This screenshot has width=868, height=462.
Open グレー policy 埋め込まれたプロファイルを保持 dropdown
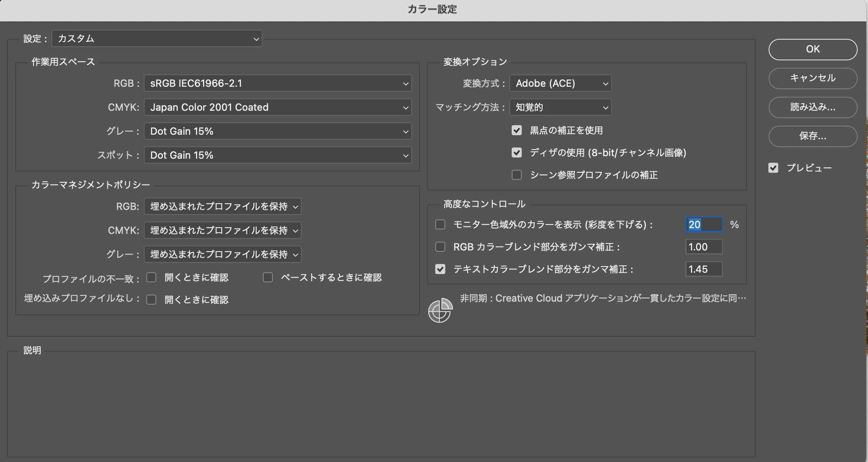222,254
